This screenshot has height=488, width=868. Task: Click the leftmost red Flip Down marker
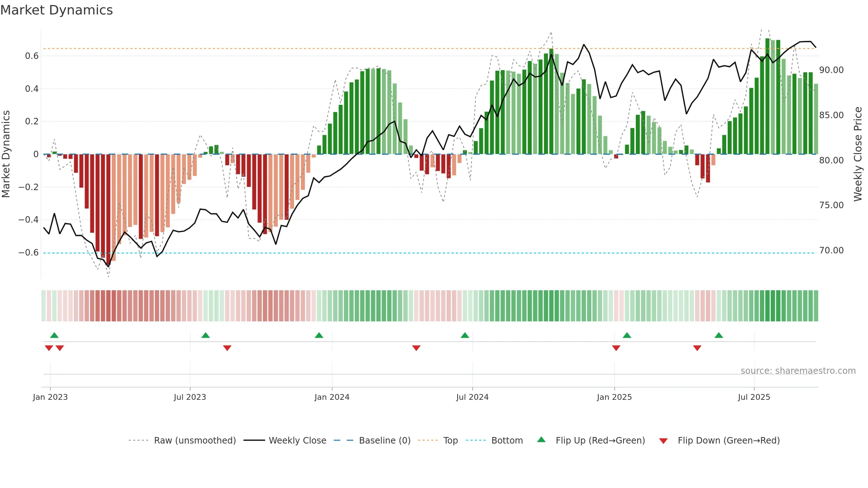(x=49, y=348)
